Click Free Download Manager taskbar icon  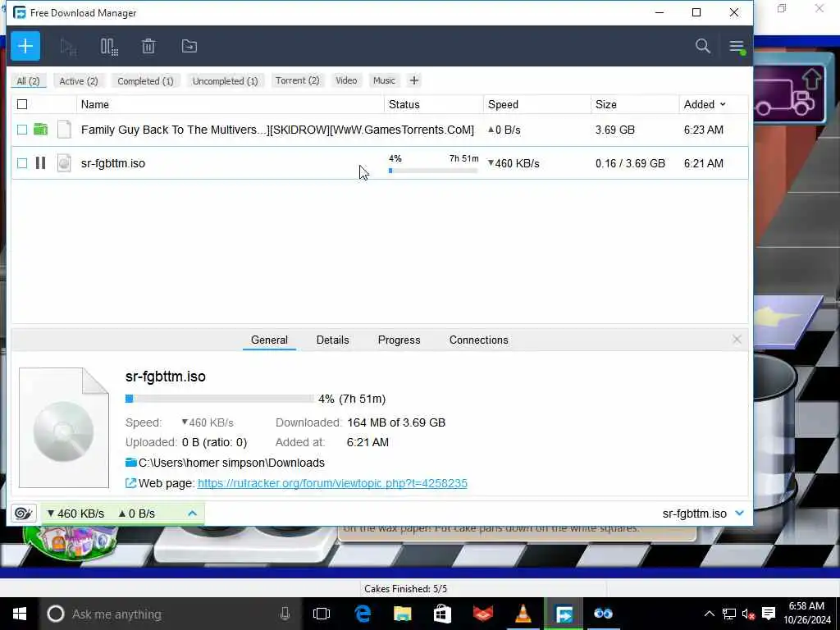[x=563, y=614]
